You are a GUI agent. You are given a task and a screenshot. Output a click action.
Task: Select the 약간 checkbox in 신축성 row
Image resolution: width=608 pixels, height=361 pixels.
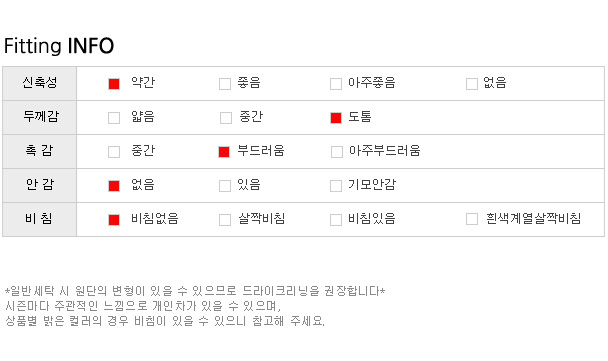click(x=114, y=84)
